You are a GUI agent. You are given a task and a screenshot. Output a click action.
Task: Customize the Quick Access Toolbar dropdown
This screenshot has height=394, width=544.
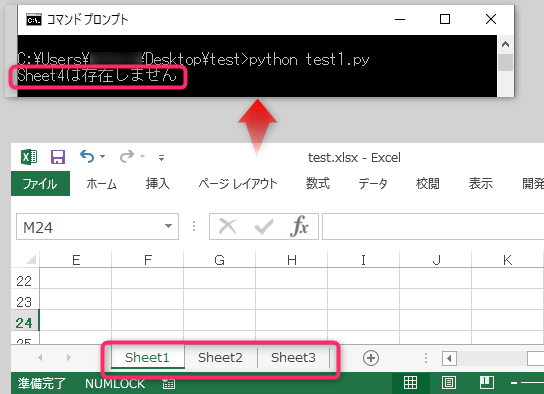point(161,158)
